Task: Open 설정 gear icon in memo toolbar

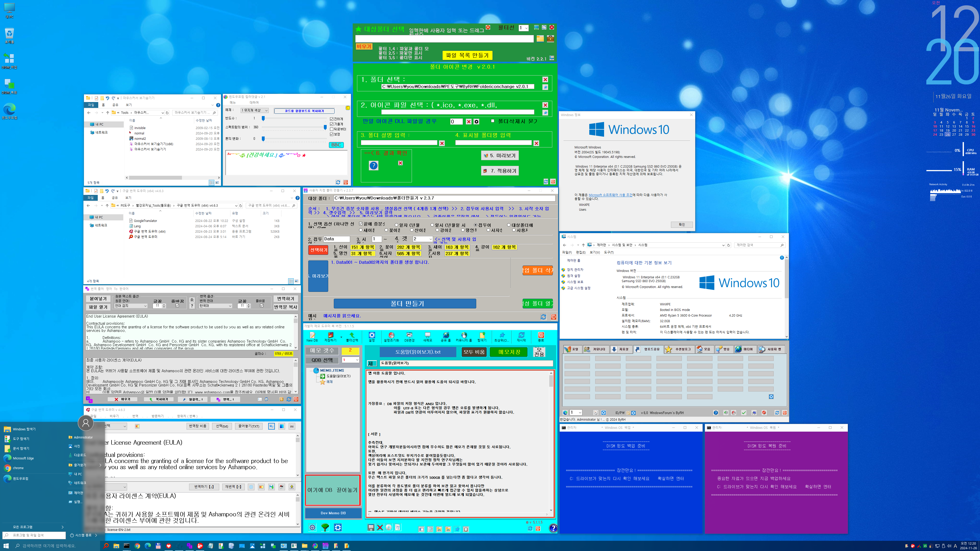Action: click(x=372, y=337)
